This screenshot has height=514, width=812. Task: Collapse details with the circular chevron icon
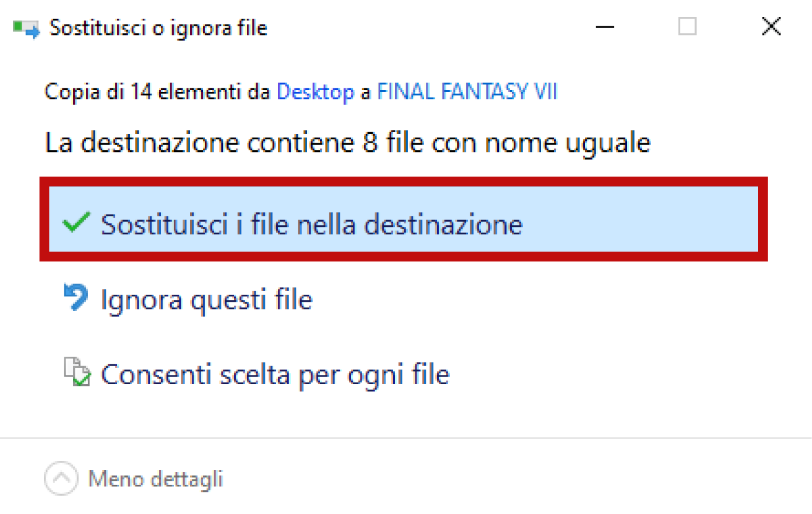pyautogui.click(x=61, y=478)
